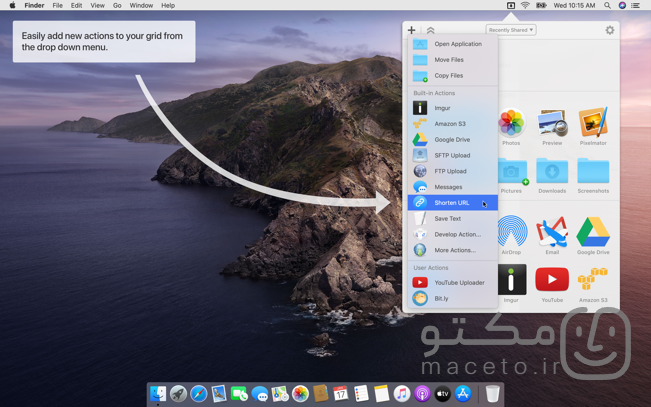Open Music from the Dock

[x=401, y=393]
